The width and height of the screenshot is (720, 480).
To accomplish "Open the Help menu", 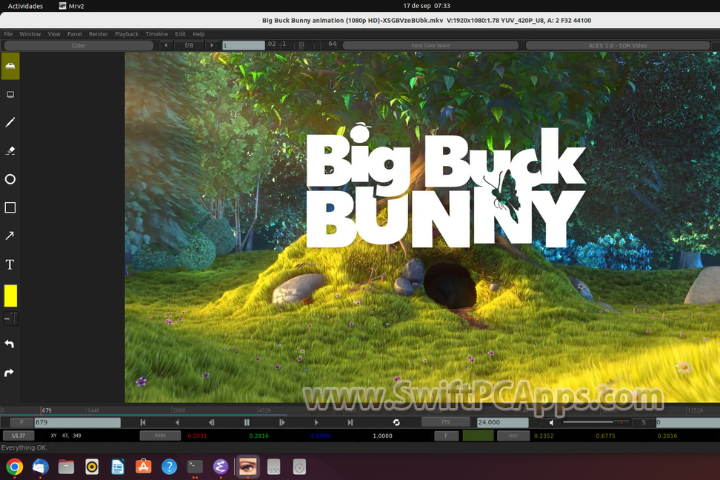I will coord(198,34).
